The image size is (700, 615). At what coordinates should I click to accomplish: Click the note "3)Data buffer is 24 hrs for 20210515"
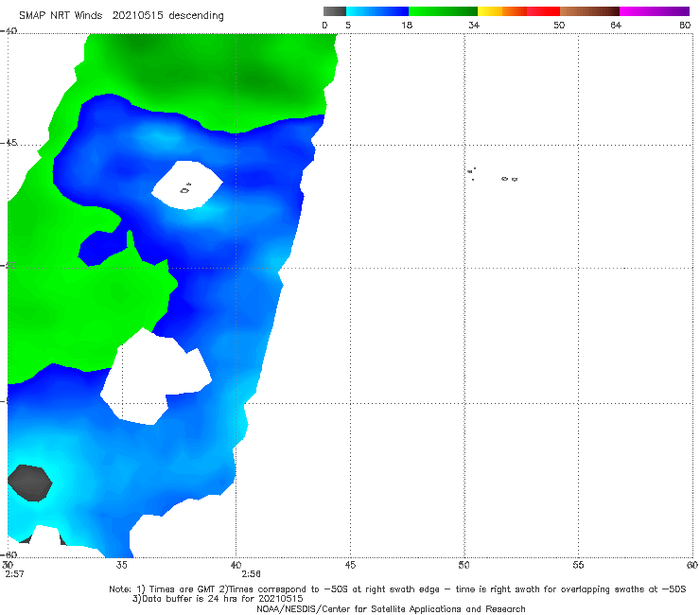(218, 599)
